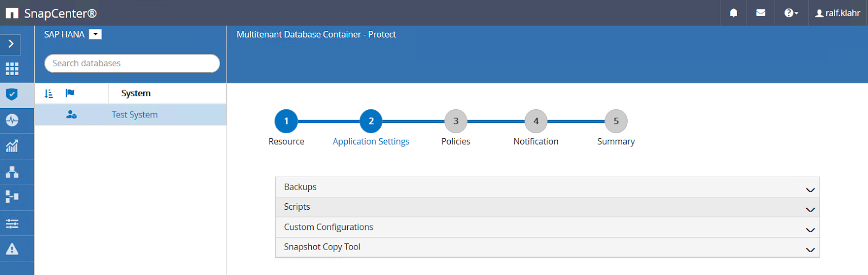The width and height of the screenshot is (868, 275).
Task: Click the Backups section title
Action: point(301,187)
